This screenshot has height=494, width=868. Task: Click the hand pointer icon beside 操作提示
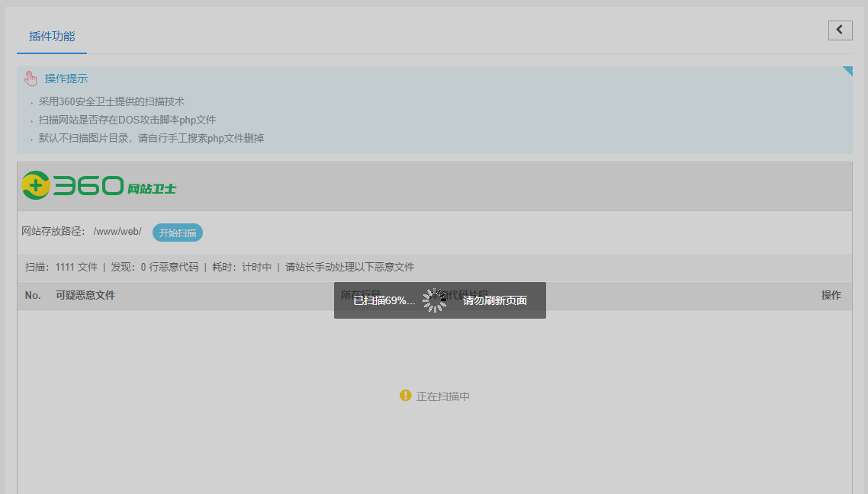31,79
